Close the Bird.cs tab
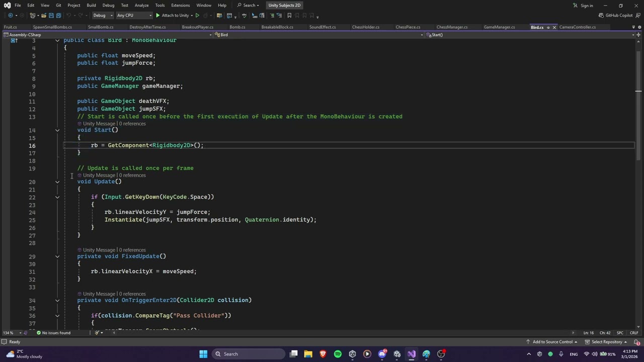Image resolution: width=644 pixels, height=362 pixels. click(554, 27)
